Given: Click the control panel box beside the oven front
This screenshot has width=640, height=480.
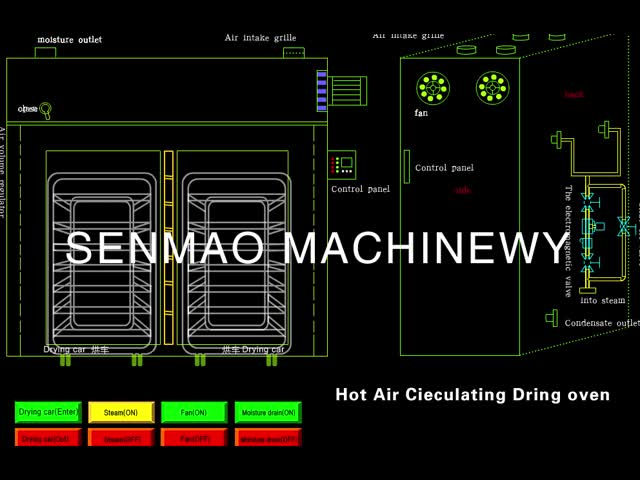Looking at the screenshot, I should tap(342, 165).
